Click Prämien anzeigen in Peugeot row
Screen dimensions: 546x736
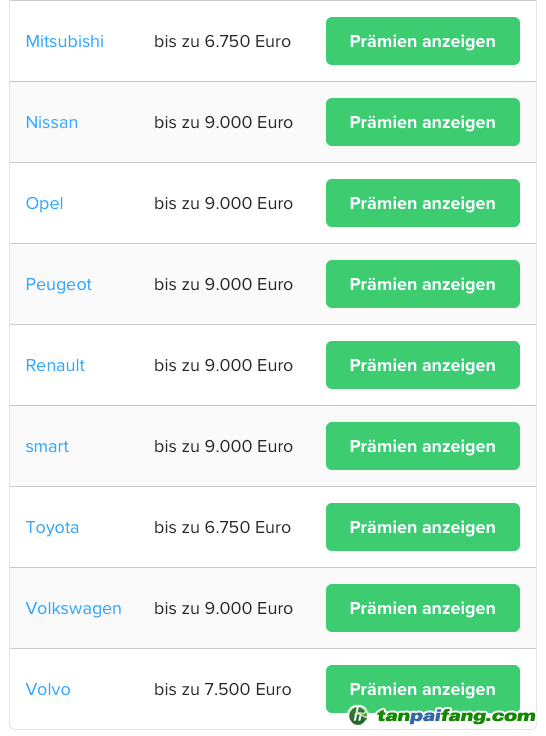pyautogui.click(x=423, y=284)
